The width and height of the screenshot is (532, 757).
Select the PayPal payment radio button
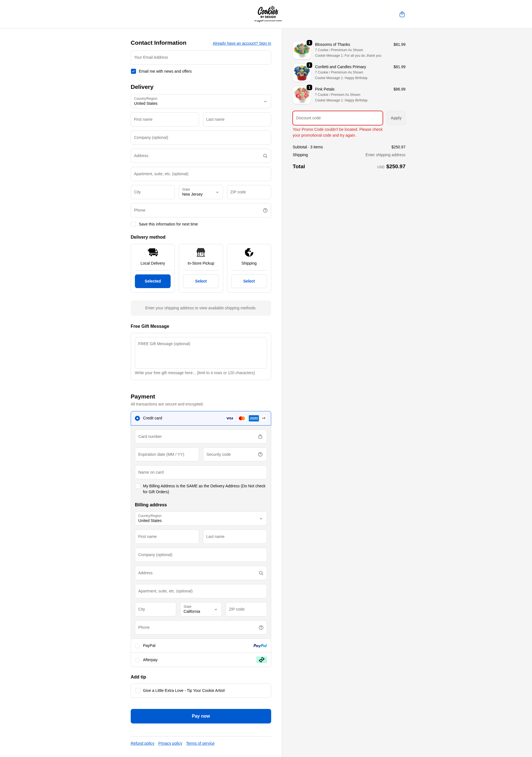tap(137, 646)
